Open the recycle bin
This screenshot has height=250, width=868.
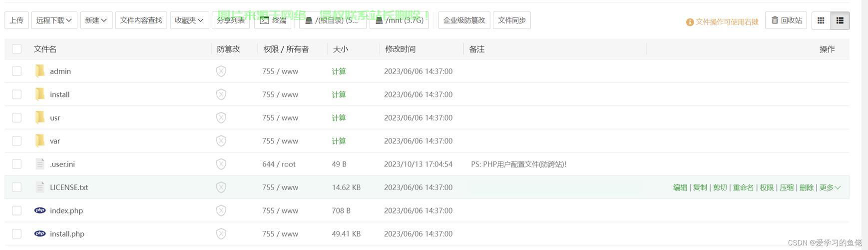tap(786, 20)
